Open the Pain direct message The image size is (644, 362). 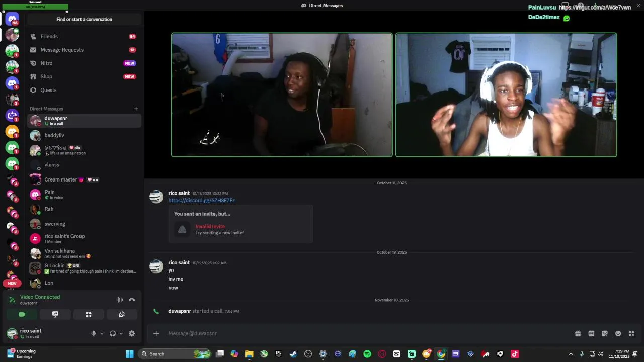84,194
